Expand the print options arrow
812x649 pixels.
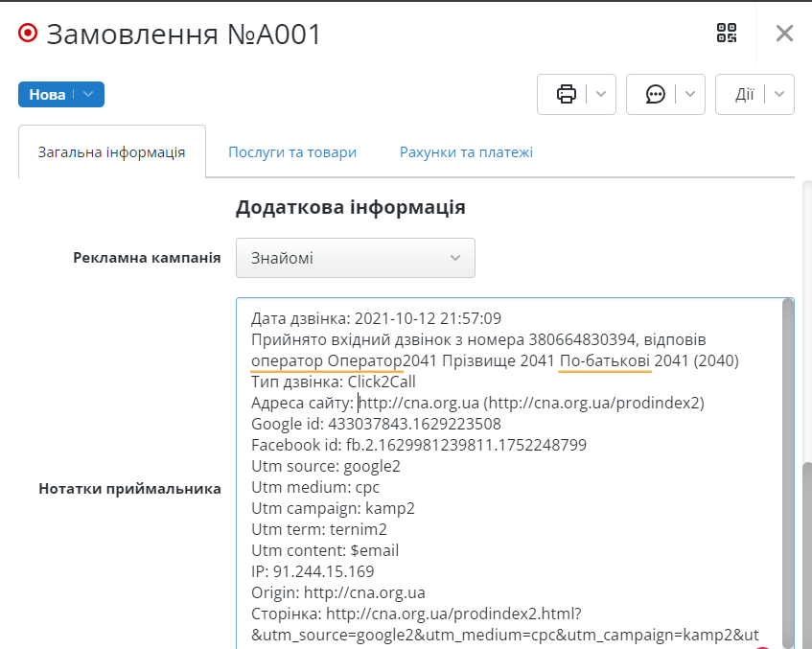600,94
